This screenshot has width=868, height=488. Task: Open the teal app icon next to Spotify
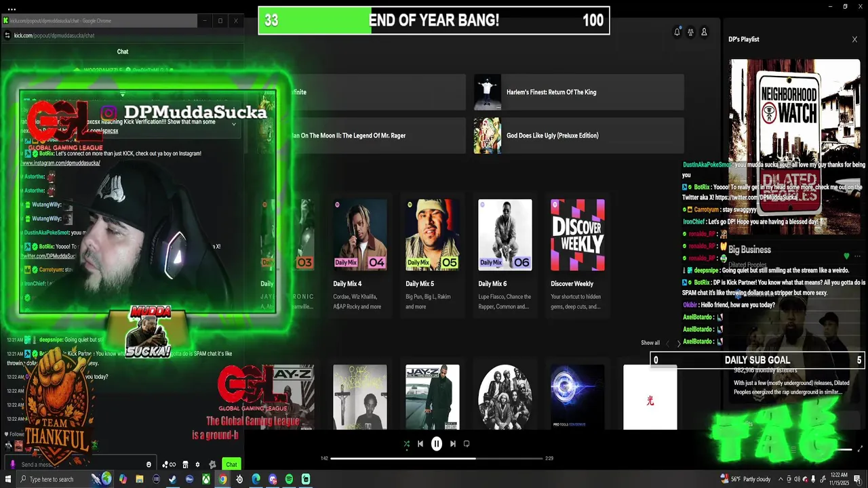[x=306, y=479]
